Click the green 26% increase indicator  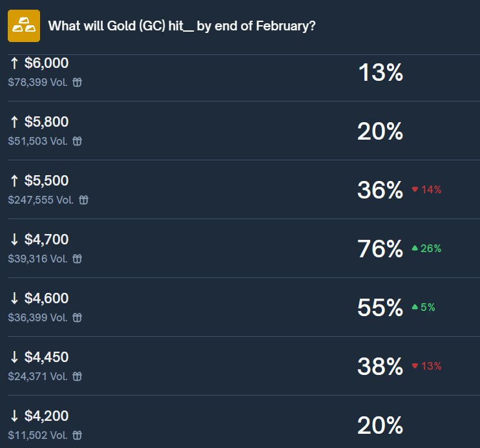click(x=426, y=249)
